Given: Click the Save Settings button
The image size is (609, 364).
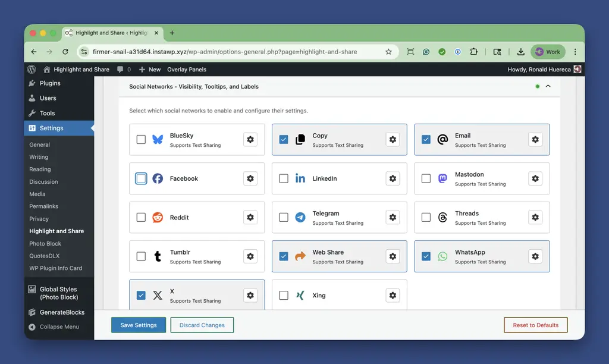Looking at the screenshot, I should click(138, 325).
